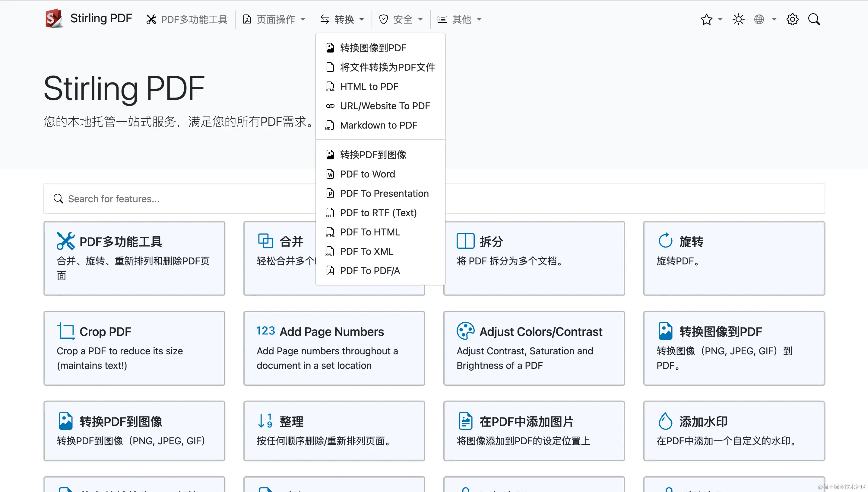This screenshot has height=492, width=868.
Task: Open the 整理 organize card
Action: (334, 431)
